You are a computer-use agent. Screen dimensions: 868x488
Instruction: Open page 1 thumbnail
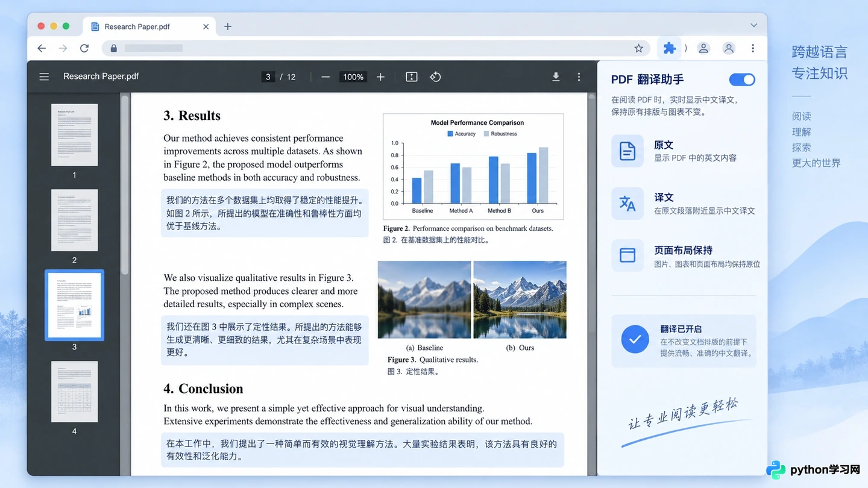coord(74,135)
